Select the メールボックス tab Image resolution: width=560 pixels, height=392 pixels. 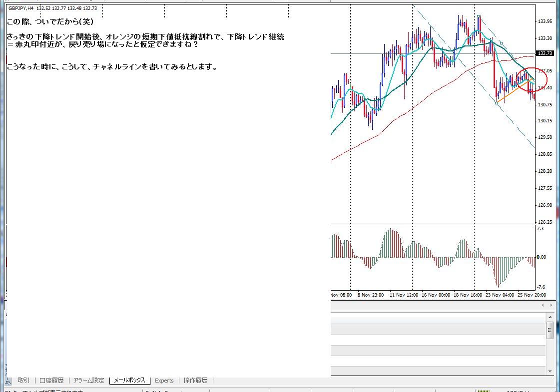click(x=130, y=381)
